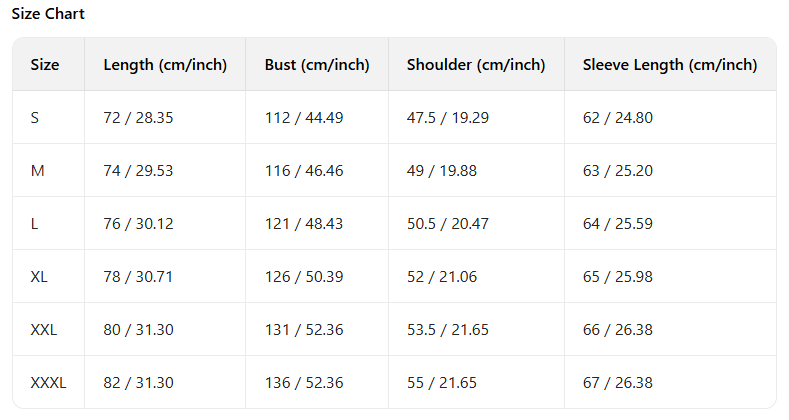Viewport: 789px width, 420px height.
Task: Click the Size Chart heading
Action: click(48, 14)
